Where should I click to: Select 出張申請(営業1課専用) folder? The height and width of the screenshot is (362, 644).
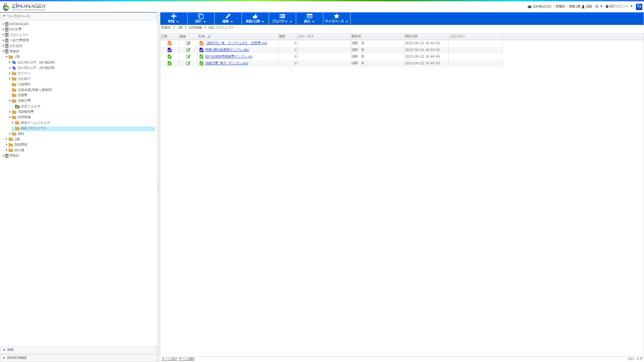pyautogui.click(x=35, y=90)
